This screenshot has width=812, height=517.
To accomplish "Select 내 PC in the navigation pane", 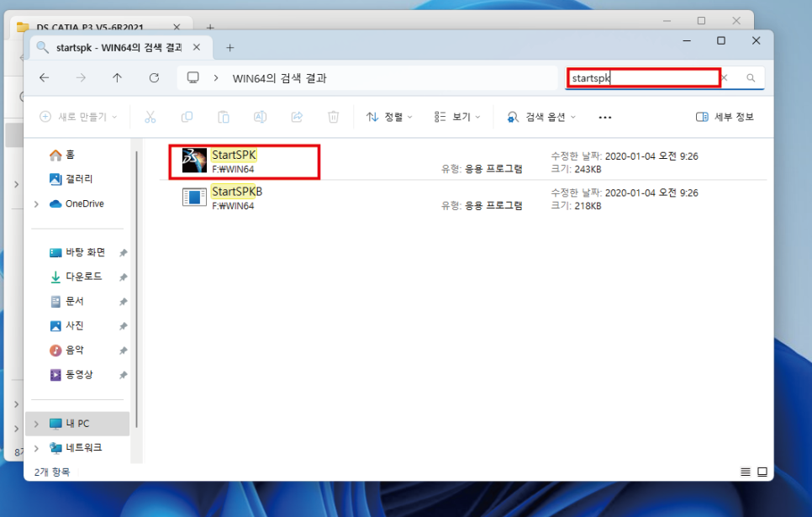I will (77, 424).
